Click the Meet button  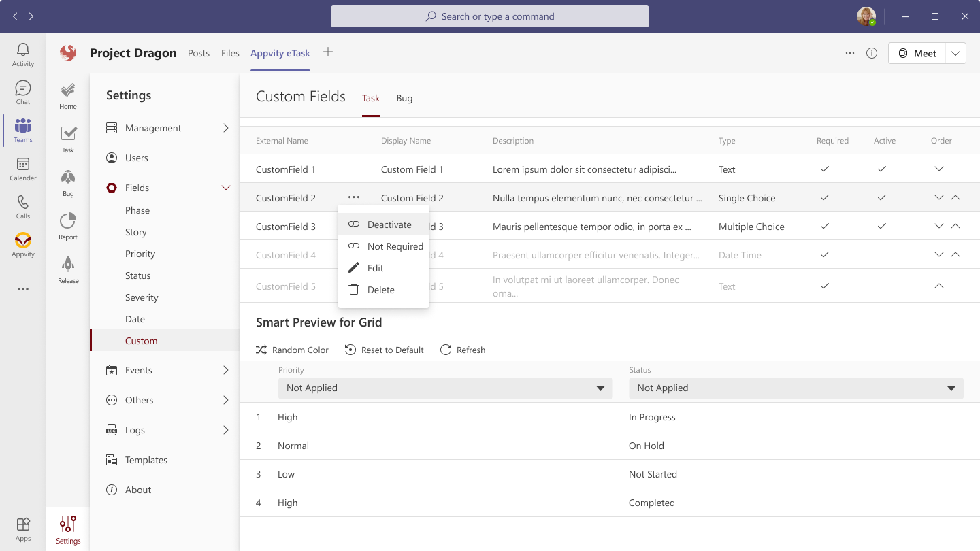click(x=917, y=52)
